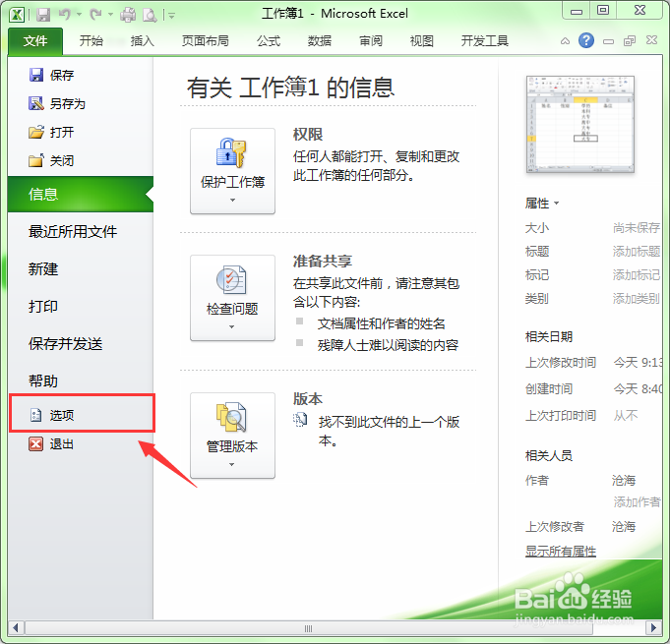Open the 帮助 section
Image resolution: width=670 pixels, height=644 pixels.
pyautogui.click(x=43, y=381)
